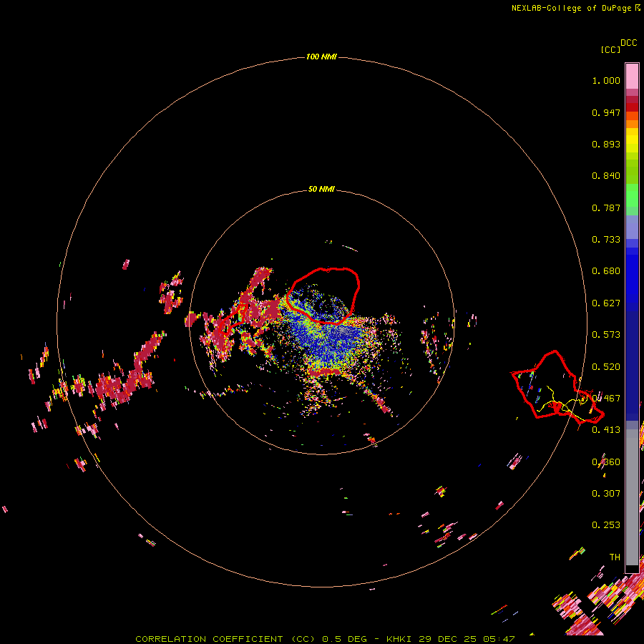Click the 50 NMI range ring label
The width and height of the screenshot is (644, 644).
321,189
